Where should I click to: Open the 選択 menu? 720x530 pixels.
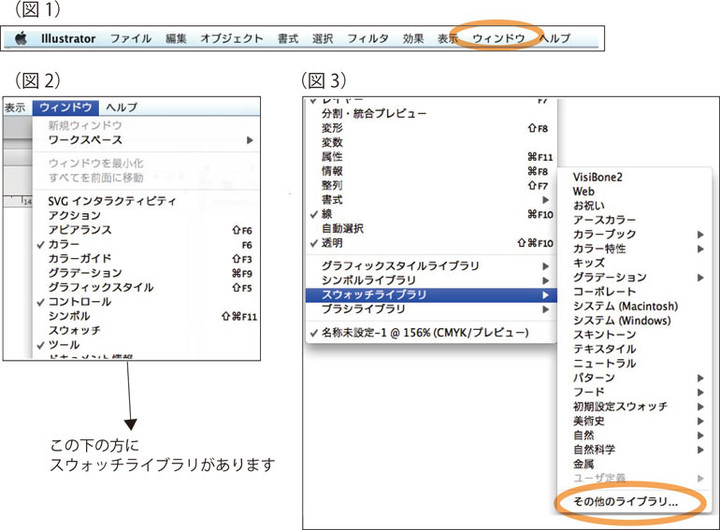coord(322,39)
